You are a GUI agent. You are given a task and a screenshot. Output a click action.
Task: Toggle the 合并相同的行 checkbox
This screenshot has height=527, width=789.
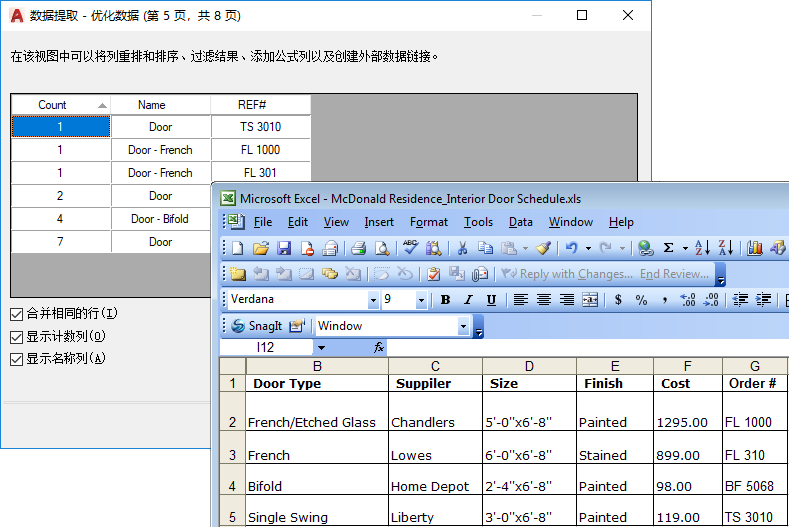[17, 314]
